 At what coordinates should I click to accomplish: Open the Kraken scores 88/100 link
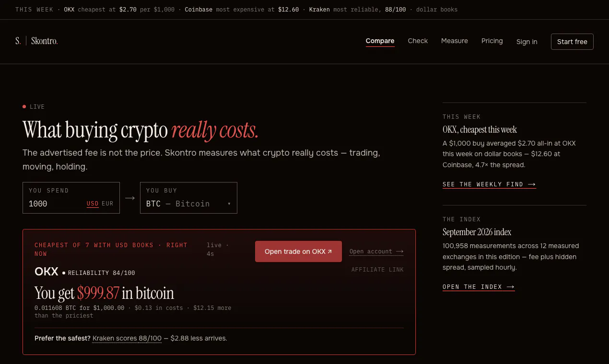coord(127,338)
